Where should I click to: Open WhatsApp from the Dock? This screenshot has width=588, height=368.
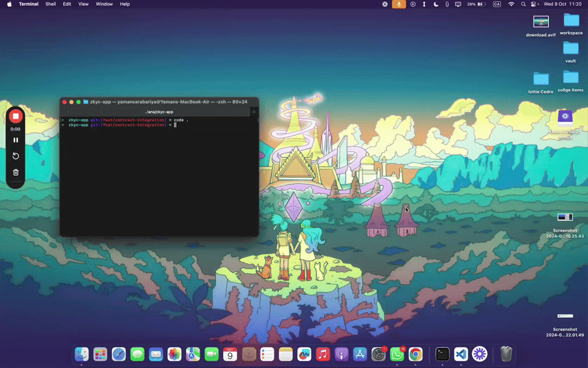coord(397,354)
